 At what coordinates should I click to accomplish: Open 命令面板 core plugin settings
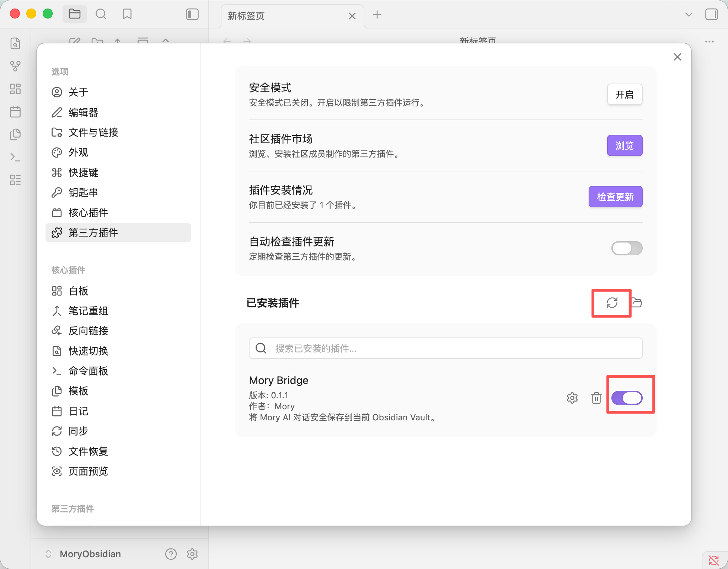pos(118,371)
